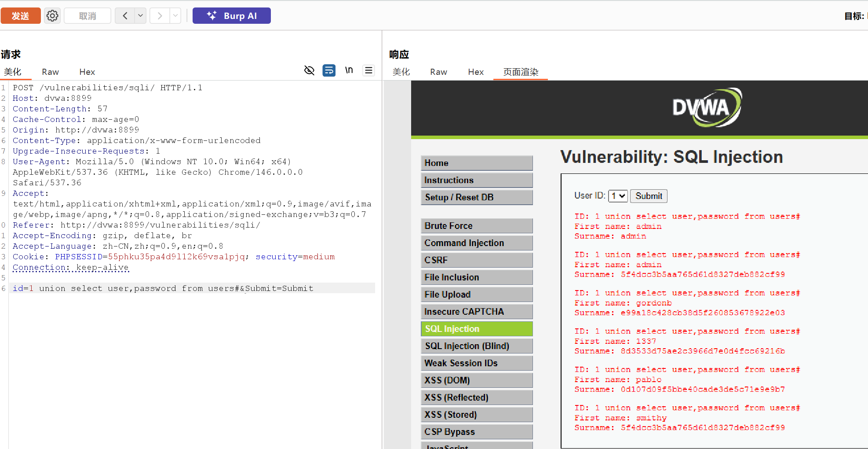Go to previous request with back arrow

click(x=125, y=16)
